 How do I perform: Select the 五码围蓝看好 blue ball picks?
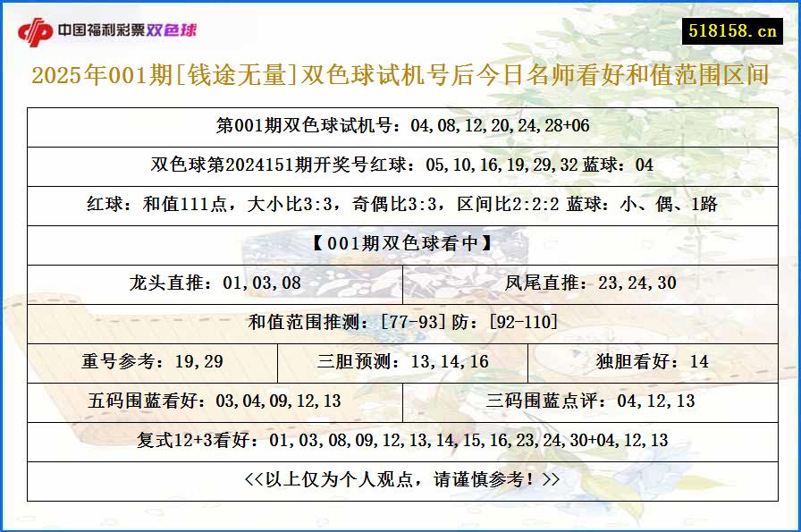point(215,401)
